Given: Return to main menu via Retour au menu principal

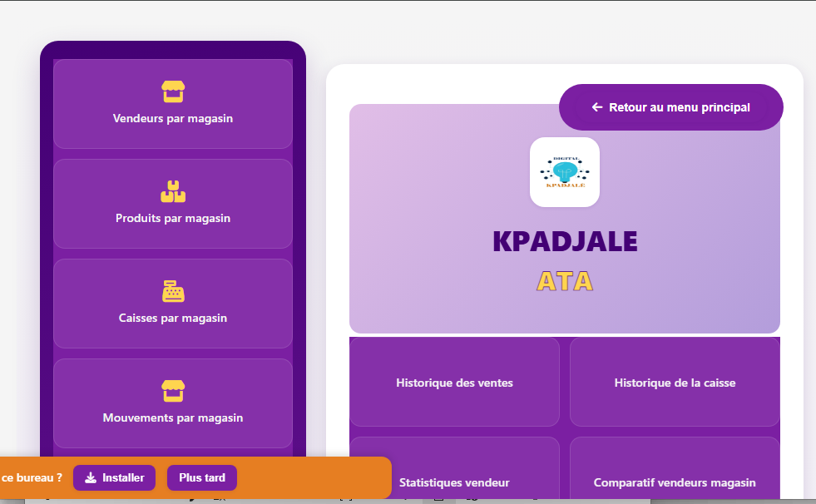Looking at the screenshot, I should 670,107.
